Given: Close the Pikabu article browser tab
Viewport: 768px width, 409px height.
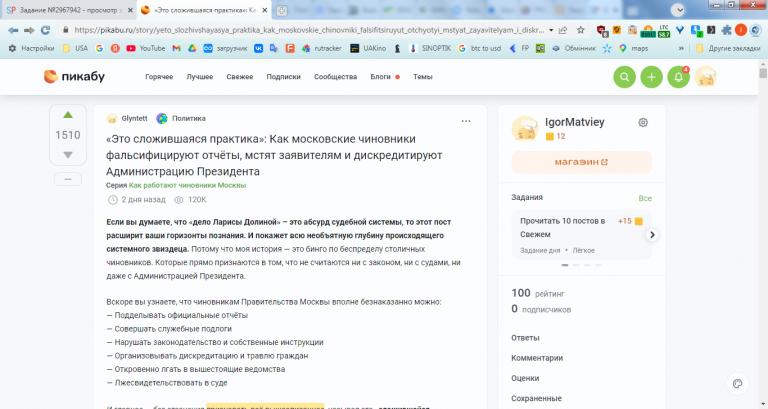Looking at the screenshot, I should (264, 10).
